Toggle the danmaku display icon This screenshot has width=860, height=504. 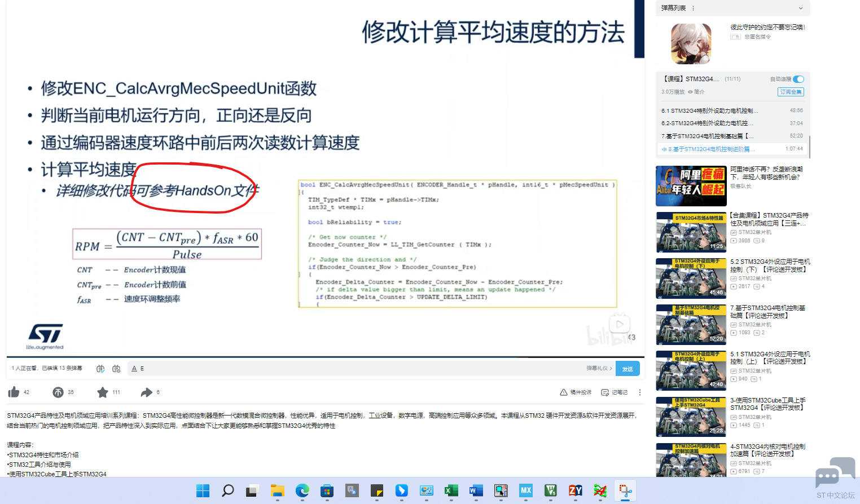pos(100,369)
